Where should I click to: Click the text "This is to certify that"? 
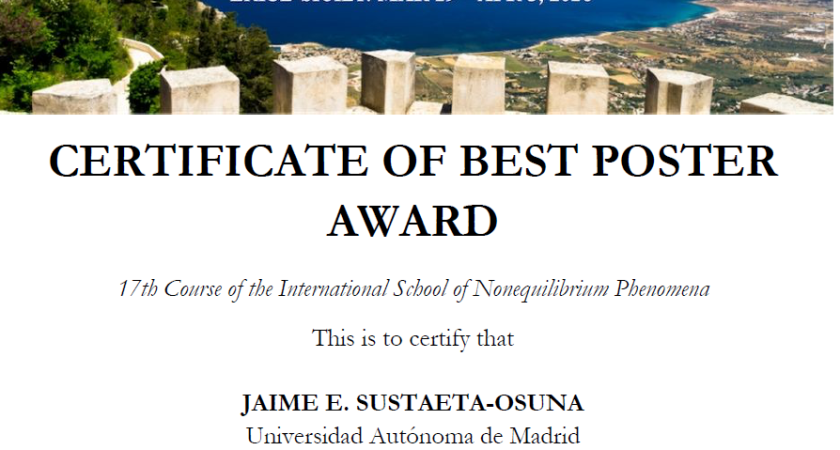click(x=413, y=339)
